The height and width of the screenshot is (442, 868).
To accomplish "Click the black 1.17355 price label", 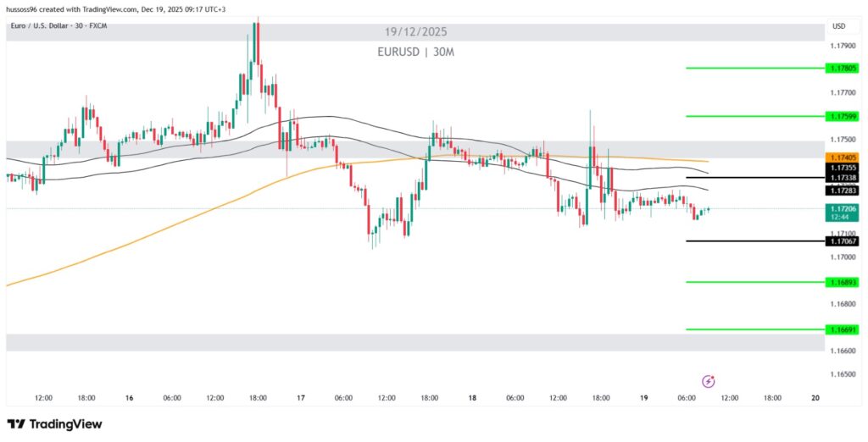I will (x=843, y=169).
